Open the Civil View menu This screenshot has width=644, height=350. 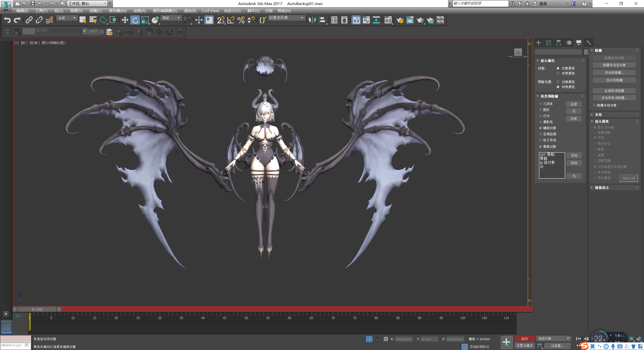210,11
